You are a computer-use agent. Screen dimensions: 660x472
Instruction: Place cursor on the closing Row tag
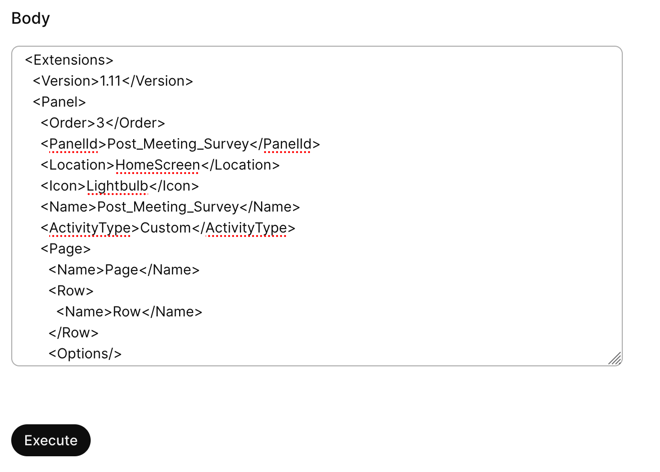[73, 333]
